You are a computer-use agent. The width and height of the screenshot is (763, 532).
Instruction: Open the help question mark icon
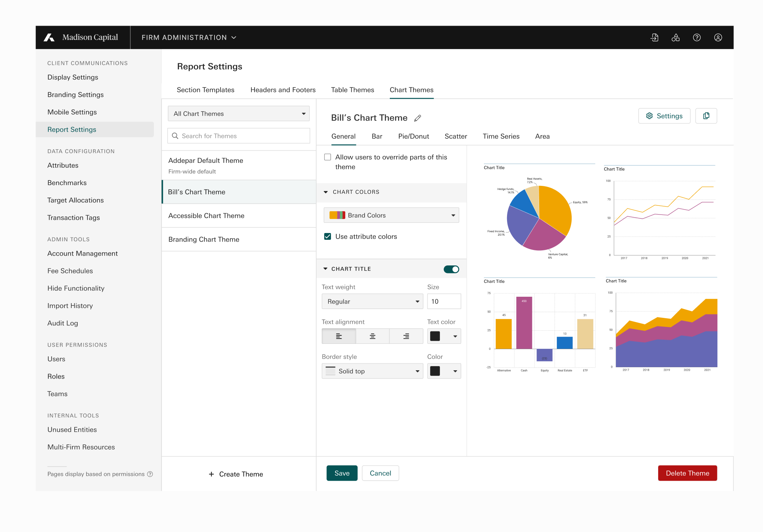(697, 37)
